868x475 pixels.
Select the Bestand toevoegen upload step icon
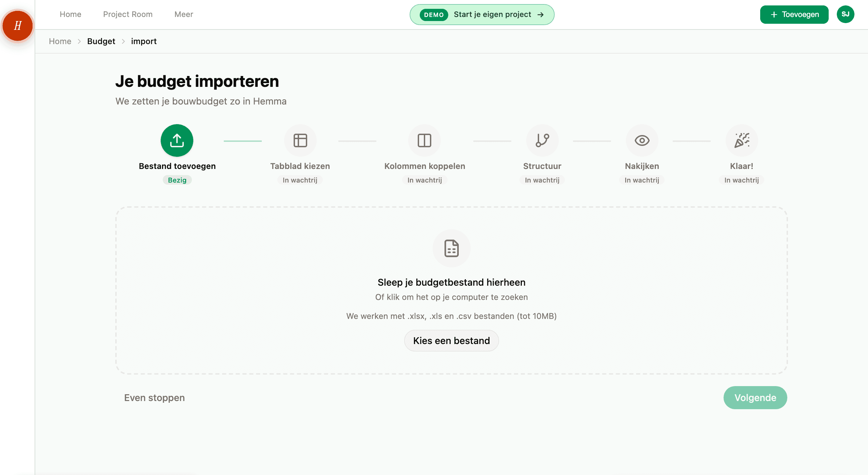click(177, 140)
